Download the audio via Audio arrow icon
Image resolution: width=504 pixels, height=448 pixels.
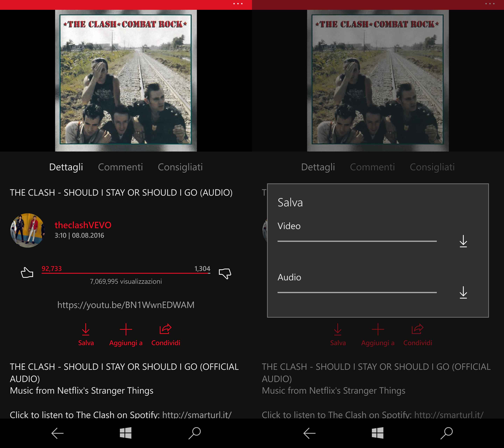pyautogui.click(x=463, y=292)
